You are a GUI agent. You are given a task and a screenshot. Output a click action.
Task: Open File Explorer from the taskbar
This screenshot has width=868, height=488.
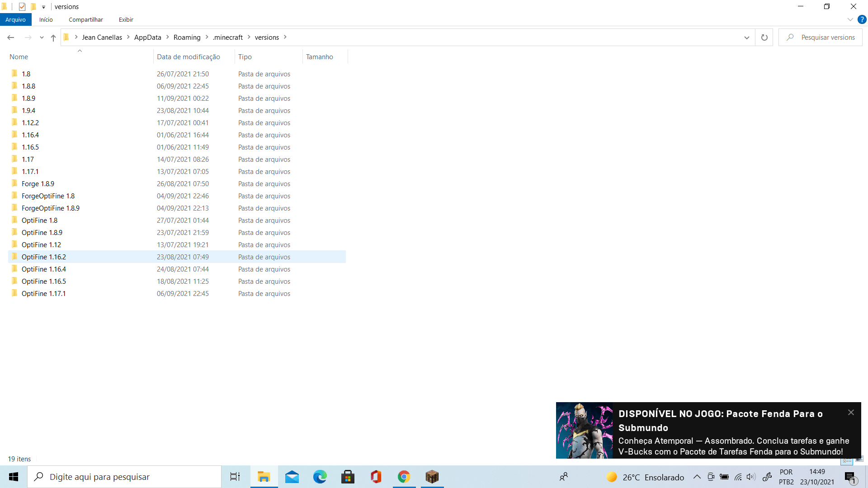tap(264, 477)
